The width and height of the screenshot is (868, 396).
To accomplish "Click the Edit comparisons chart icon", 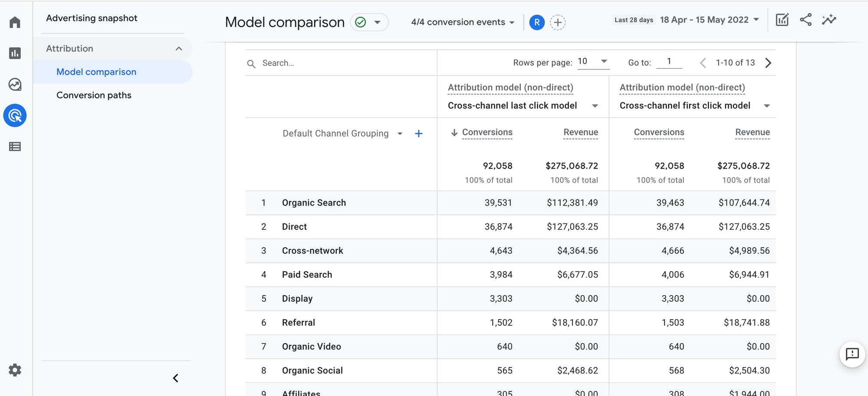I will [x=782, y=20].
